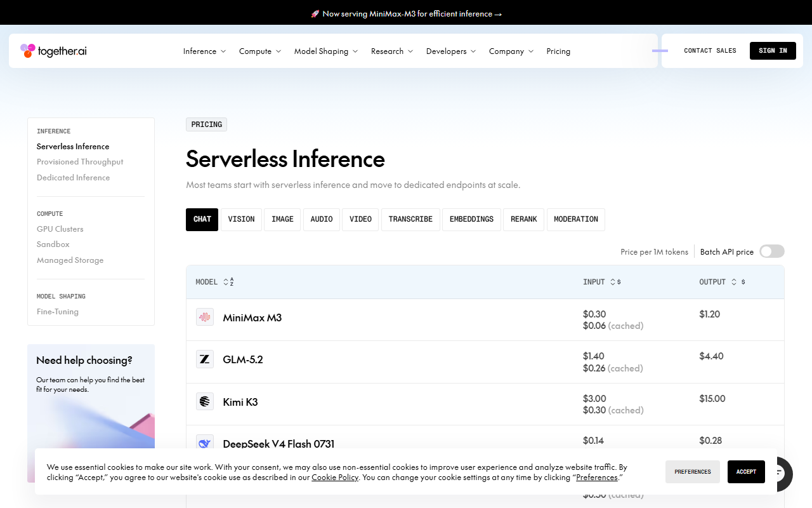Accept cookies with the ACCEPT button
This screenshot has width=812, height=508.
pos(746,472)
